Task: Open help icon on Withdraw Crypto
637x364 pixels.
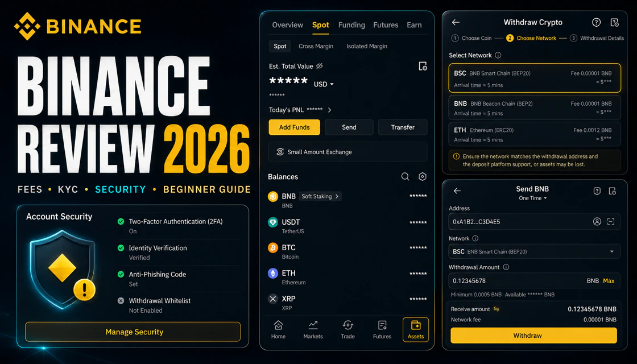Action: click(x=597, y=22)
